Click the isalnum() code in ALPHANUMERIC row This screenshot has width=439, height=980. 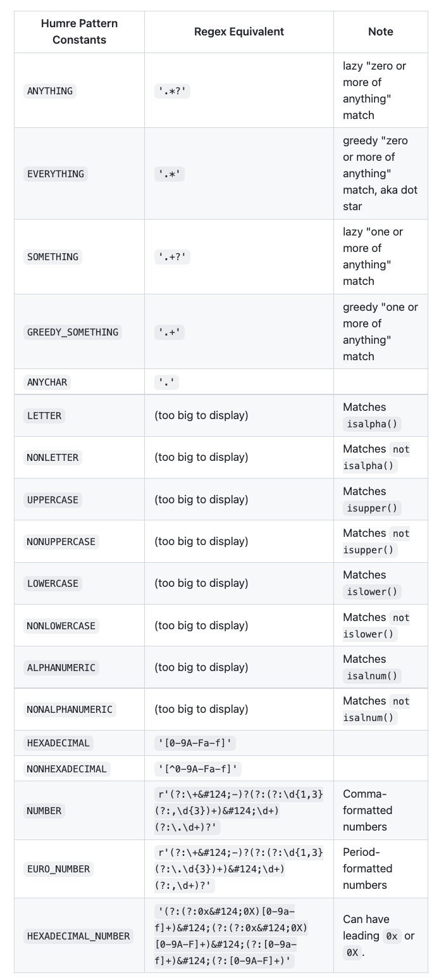pyautogui.click(x=372, y=675)
